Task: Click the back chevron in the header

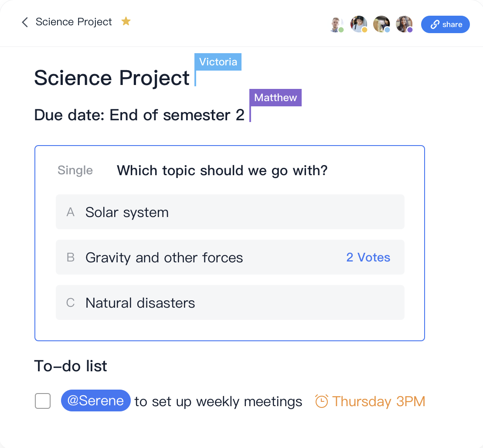Action: click(x=24, y=22)
